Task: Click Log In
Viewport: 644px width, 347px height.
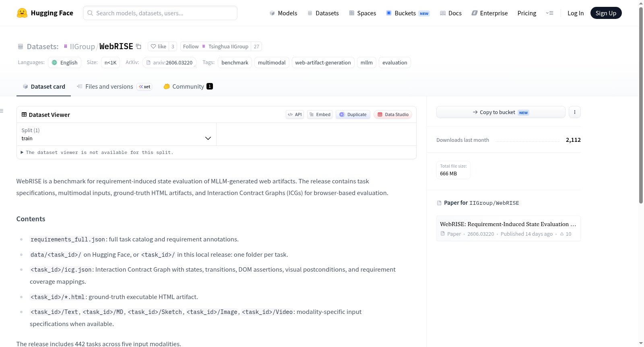Action: coord(576,13)
